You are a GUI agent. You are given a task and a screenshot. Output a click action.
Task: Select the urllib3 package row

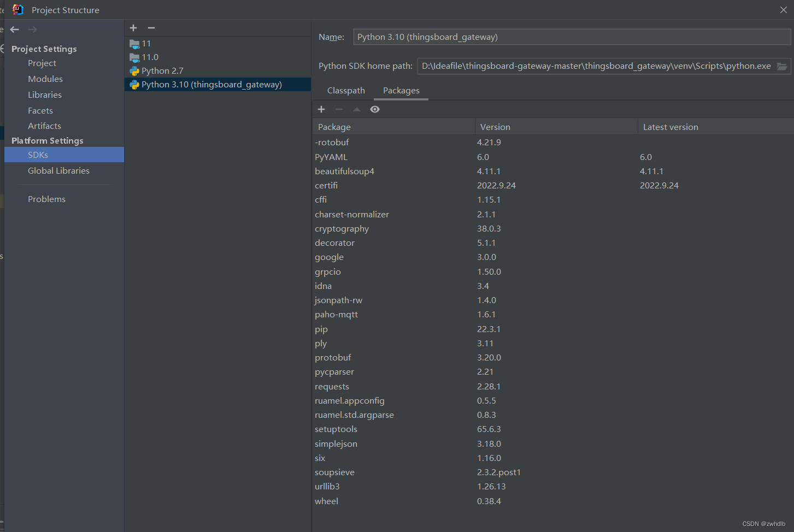553,487
